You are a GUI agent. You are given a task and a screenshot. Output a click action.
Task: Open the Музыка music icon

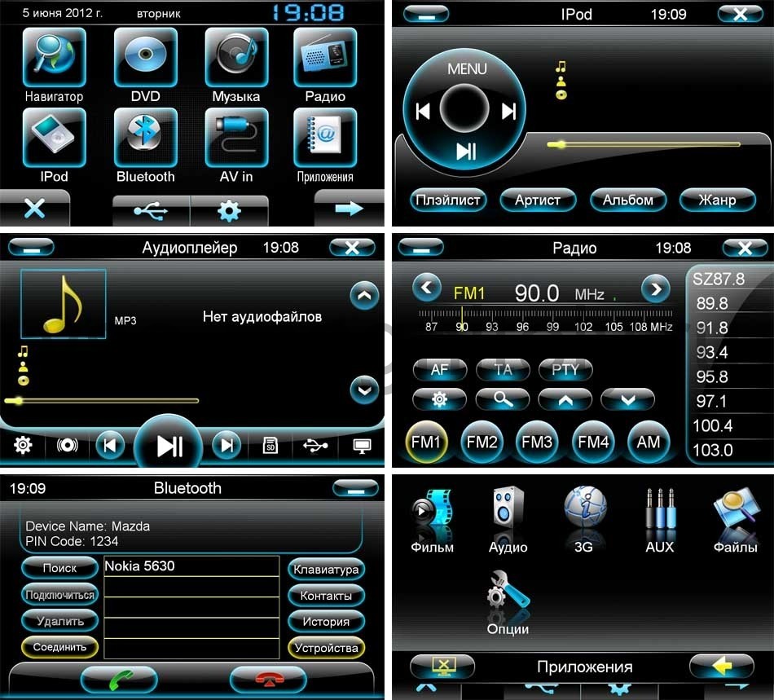[x=235, y=58]
